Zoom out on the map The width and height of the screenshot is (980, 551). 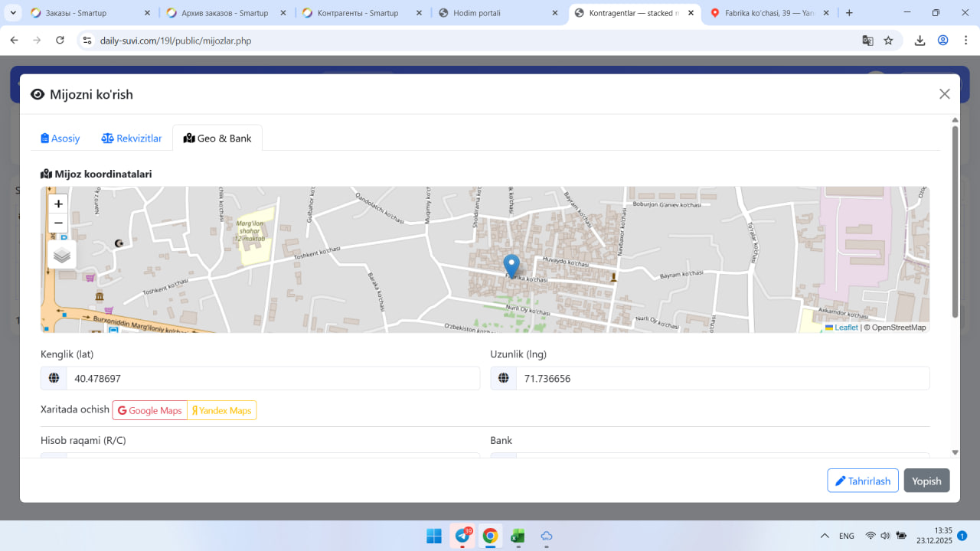pyautogui.click(x=58, y=223)
